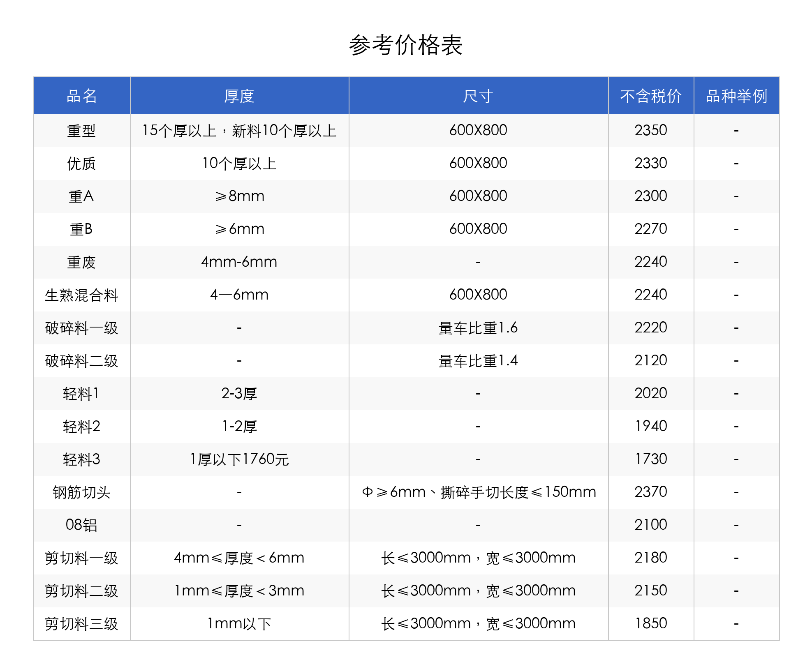Click the 尺寸 column header
The width and height of the screenshot is (812, 669).
(x=478, y=96)
